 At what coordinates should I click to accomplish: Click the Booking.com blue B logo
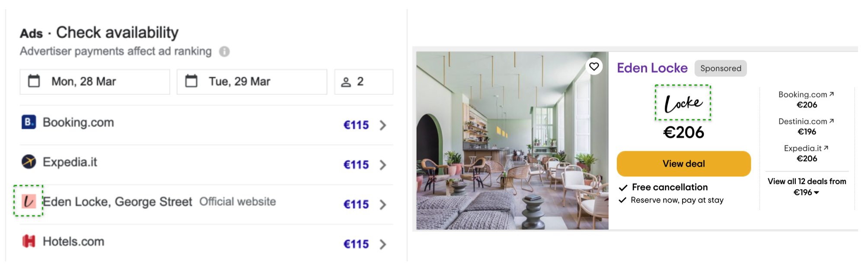(29, 122)
